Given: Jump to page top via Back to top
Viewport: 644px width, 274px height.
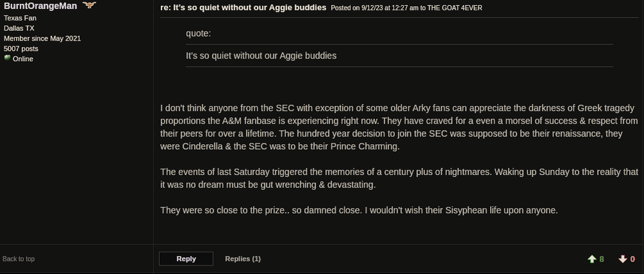Looking at the screenshot, I should tap(19, 259).
